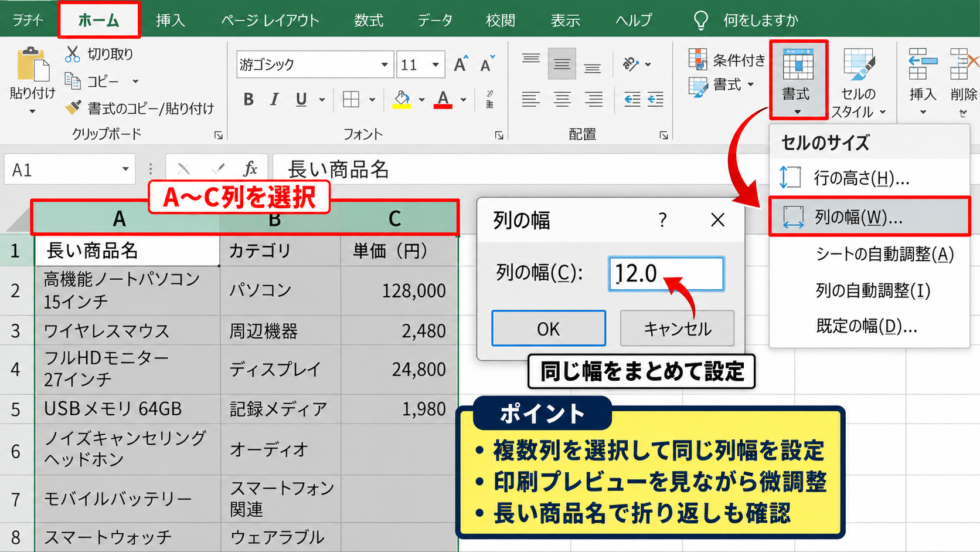Screen dimensions: 980x552
Task: Select 列の幅(W)... menu item
Action: [869, 216]
